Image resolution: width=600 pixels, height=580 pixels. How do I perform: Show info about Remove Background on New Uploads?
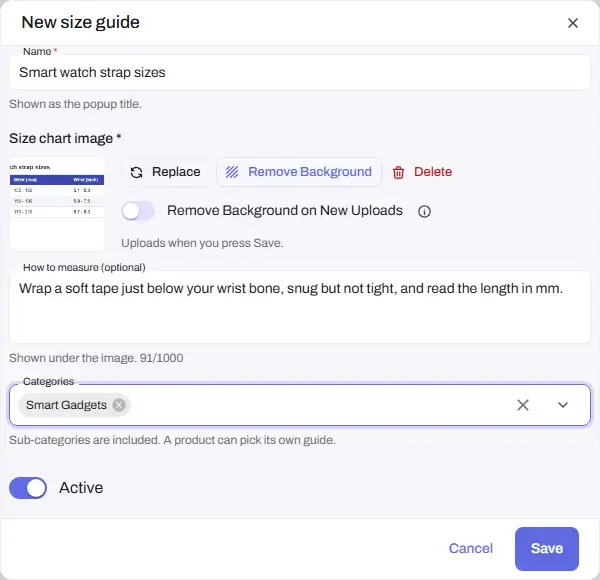(424, 211)
